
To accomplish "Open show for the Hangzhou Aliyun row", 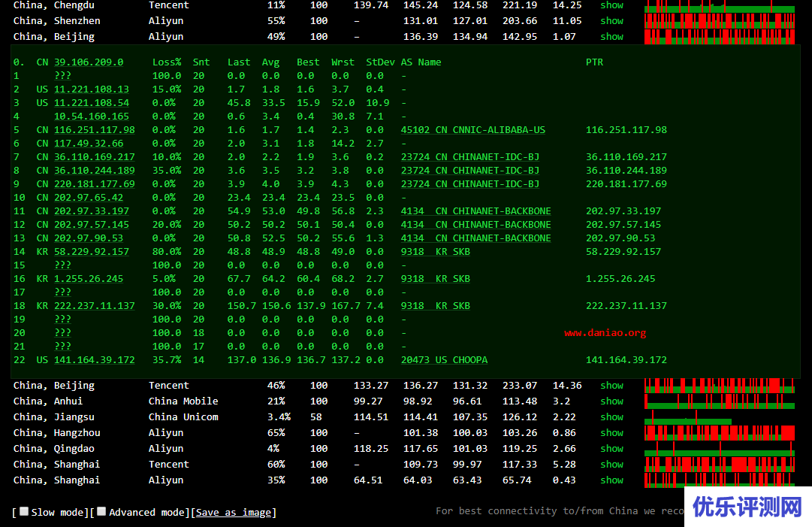I will click(611, 433).
